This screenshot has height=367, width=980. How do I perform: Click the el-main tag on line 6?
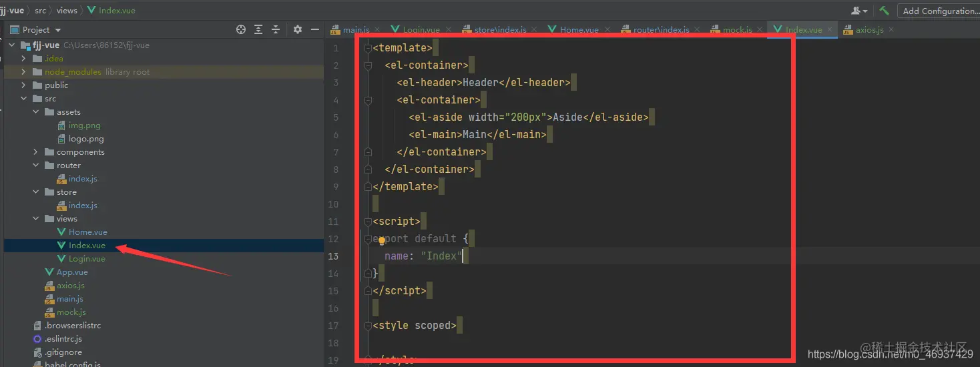tap(436, 135)
